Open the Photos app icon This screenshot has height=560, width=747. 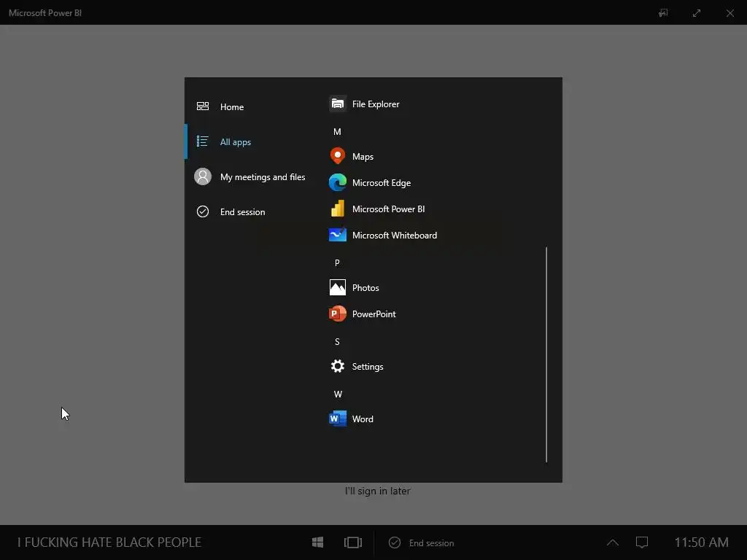click(x=337, y=287)
